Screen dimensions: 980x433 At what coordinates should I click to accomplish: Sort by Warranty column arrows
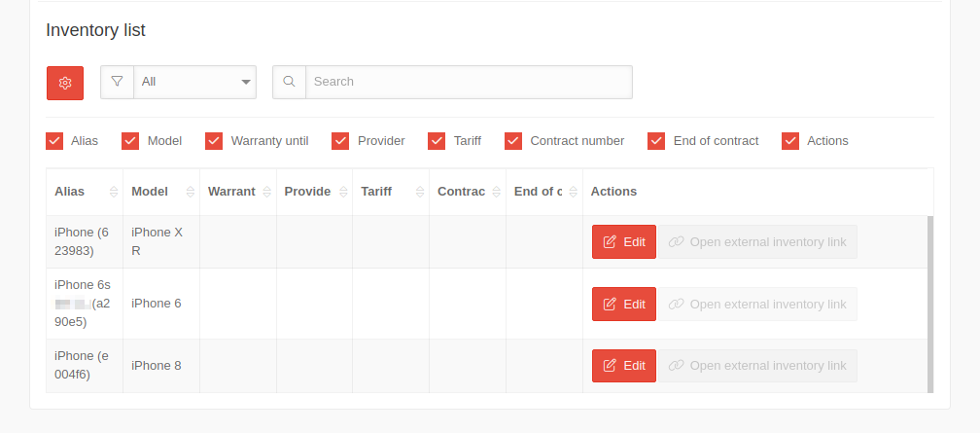[x=266, y=192]
